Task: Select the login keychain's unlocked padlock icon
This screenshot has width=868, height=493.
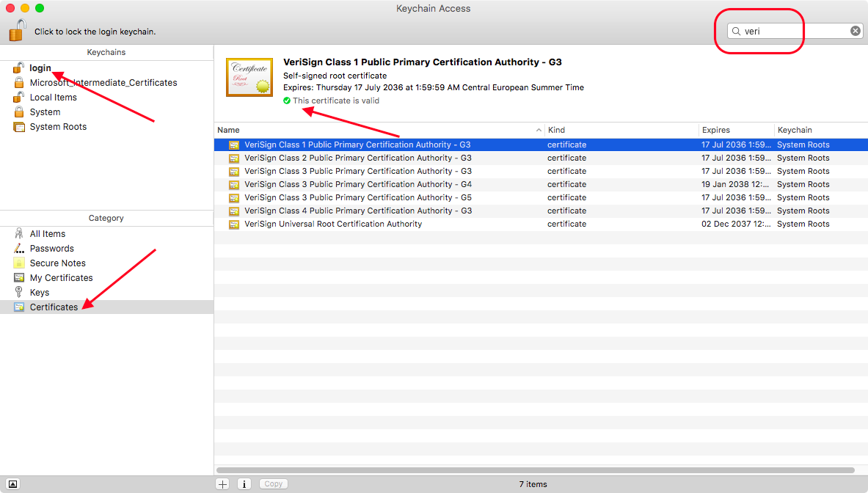Action: [19, 67]
